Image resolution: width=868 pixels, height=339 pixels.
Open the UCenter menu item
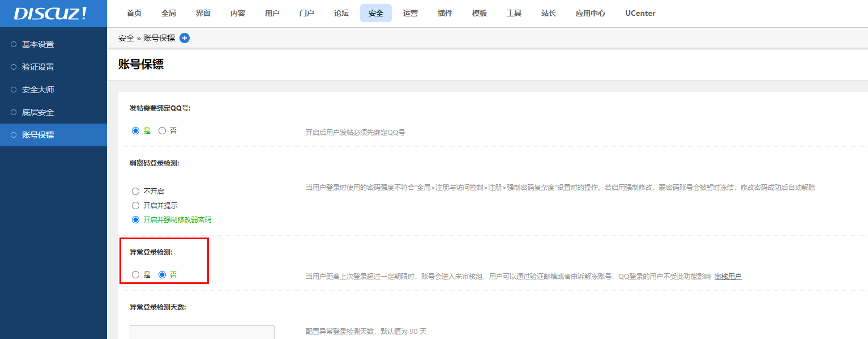click(640, 12)
